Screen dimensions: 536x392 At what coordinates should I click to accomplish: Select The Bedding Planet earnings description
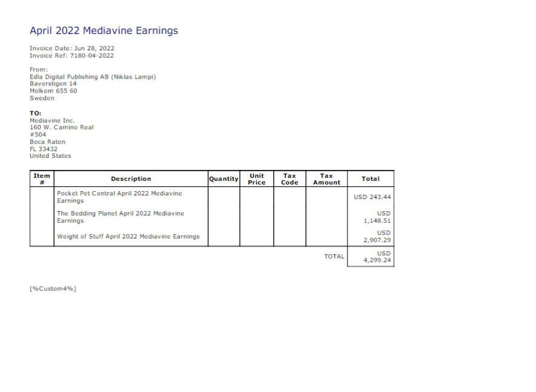coord(121,217)
